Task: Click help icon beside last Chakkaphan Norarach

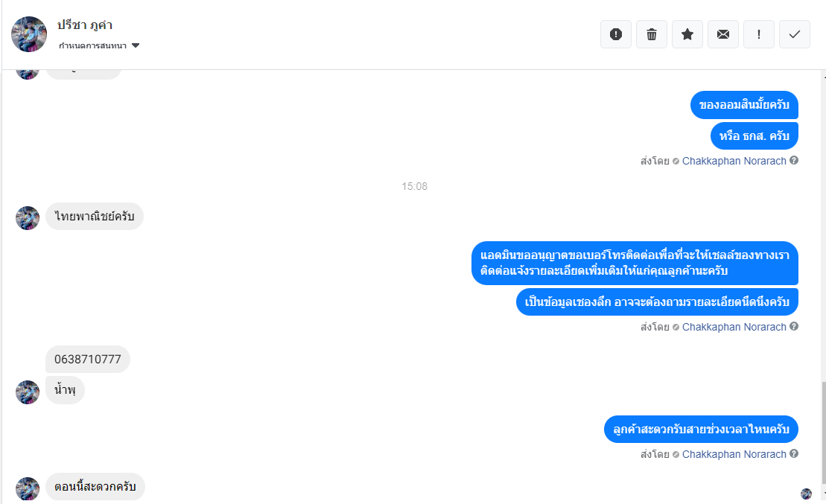Action: (x=794, y=453)
